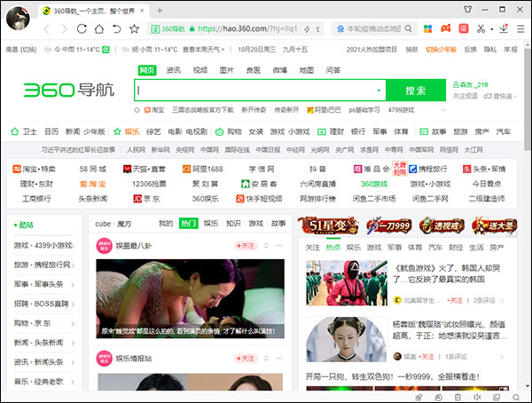Open dropdown arrow next to scissors icon
The width and height of the screenshot is (532, 403).
click(491, 29)
